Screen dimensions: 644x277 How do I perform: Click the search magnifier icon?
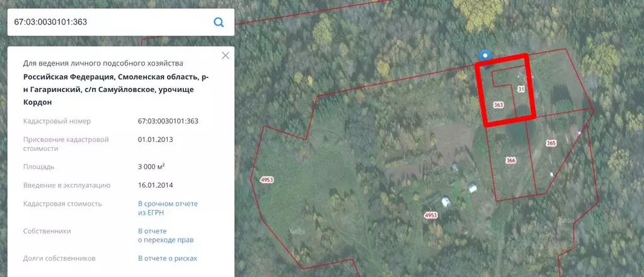click(x=219, y=22)
